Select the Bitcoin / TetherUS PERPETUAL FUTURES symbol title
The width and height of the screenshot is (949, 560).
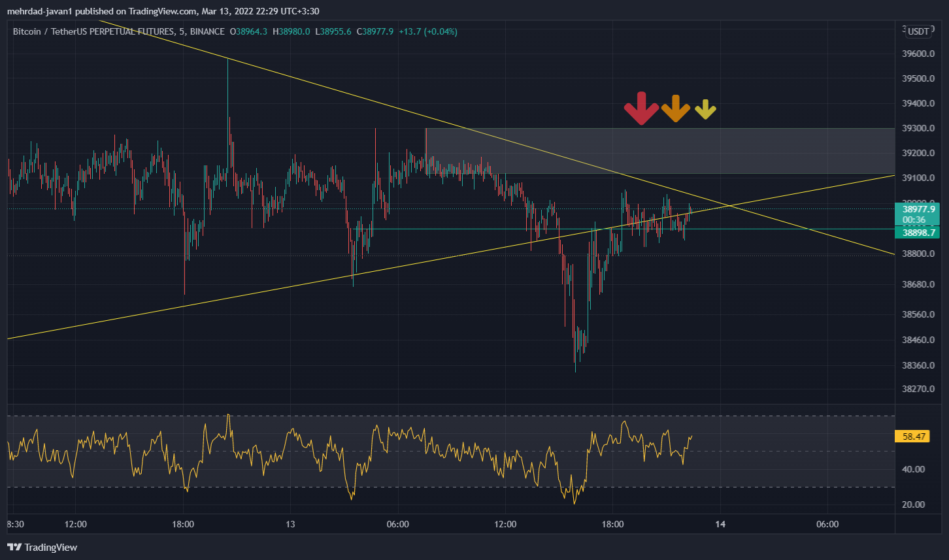click(x=94, y=31)
